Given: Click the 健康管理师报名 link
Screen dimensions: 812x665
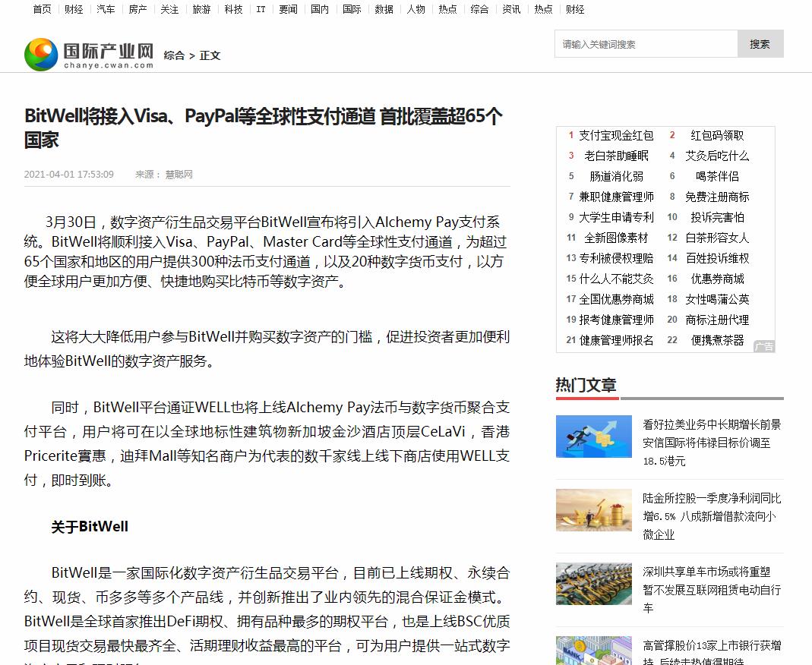Looking at the screenshot, I should point(616,341).
